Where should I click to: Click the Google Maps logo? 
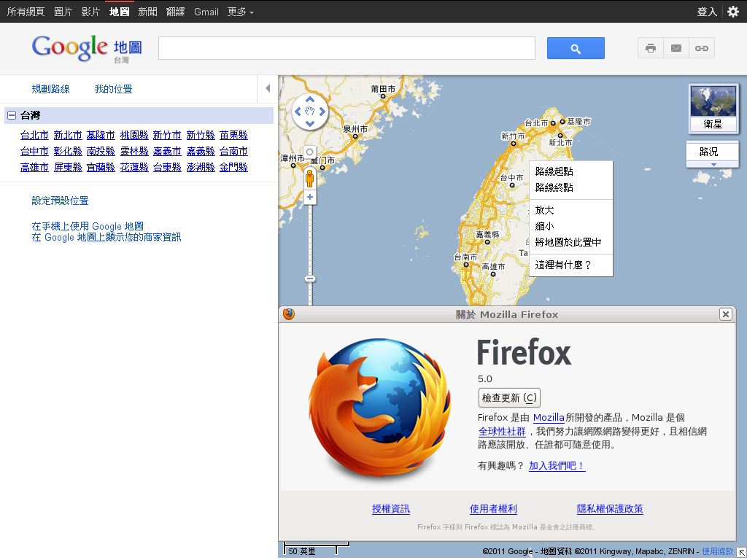pos(87,48)
